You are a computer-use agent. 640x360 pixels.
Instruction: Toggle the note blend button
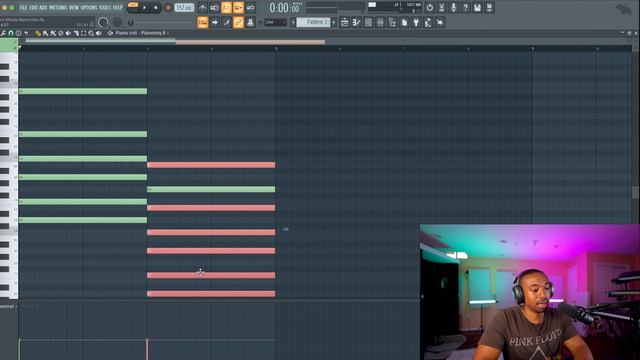point(227,22)
